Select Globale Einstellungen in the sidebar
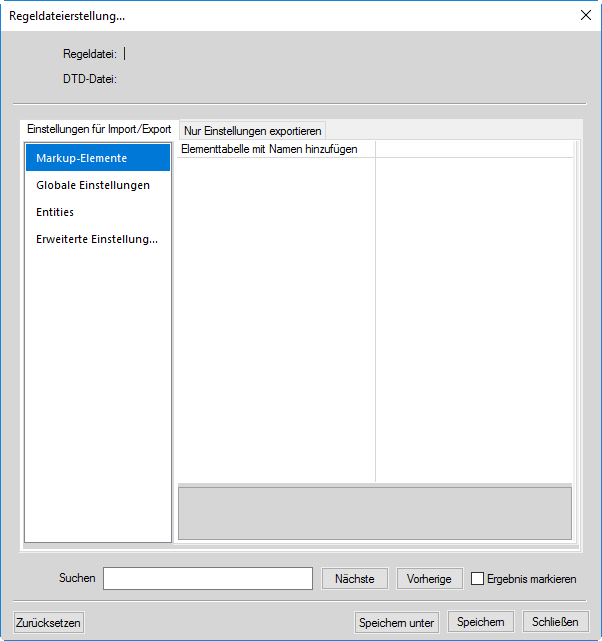 (x=98, y=185)
